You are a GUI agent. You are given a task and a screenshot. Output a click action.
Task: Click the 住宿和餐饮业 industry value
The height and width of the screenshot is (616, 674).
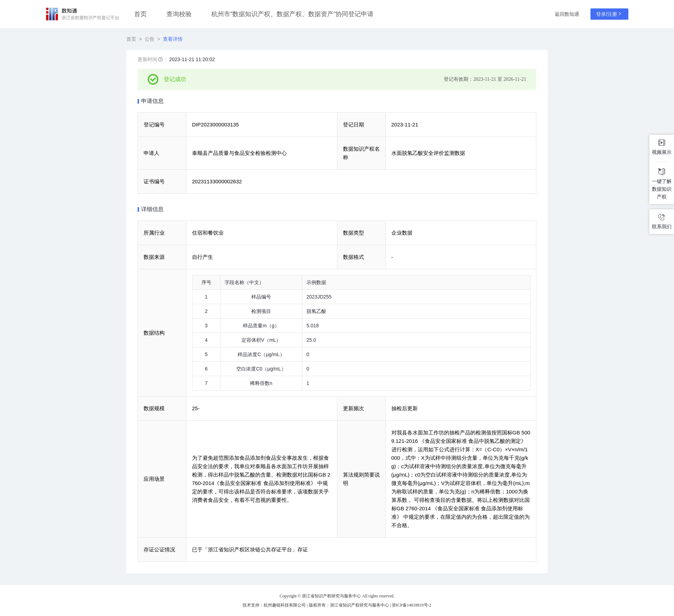[x=208, y=233]
